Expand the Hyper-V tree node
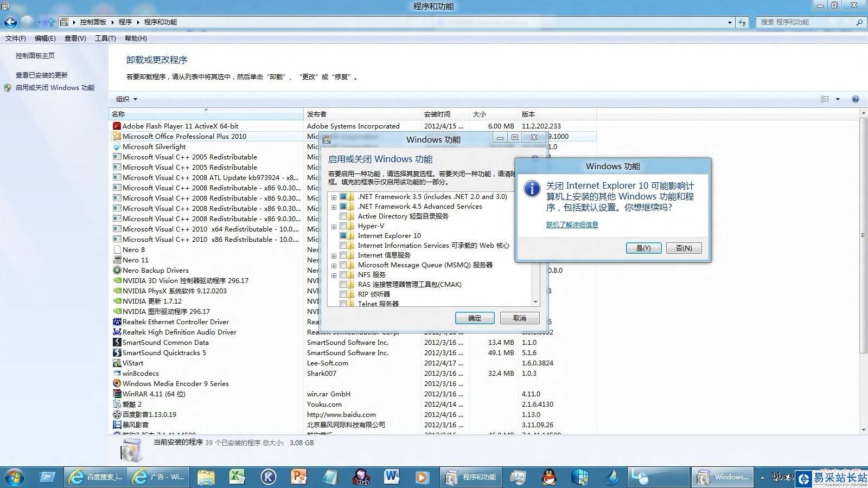The width and height of the screenshot is (868, 488). tap(334, 227)
